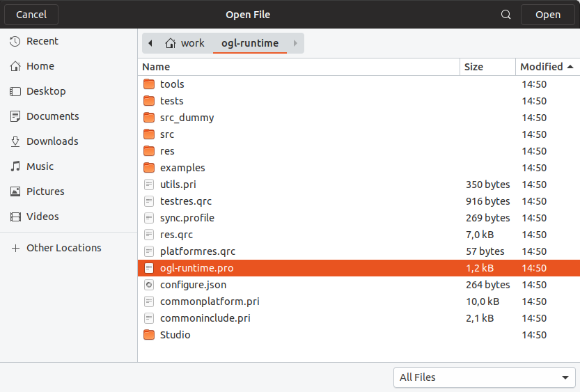580x392 pixels.
Task: Click the search magnifier icon
Action: 506,15
